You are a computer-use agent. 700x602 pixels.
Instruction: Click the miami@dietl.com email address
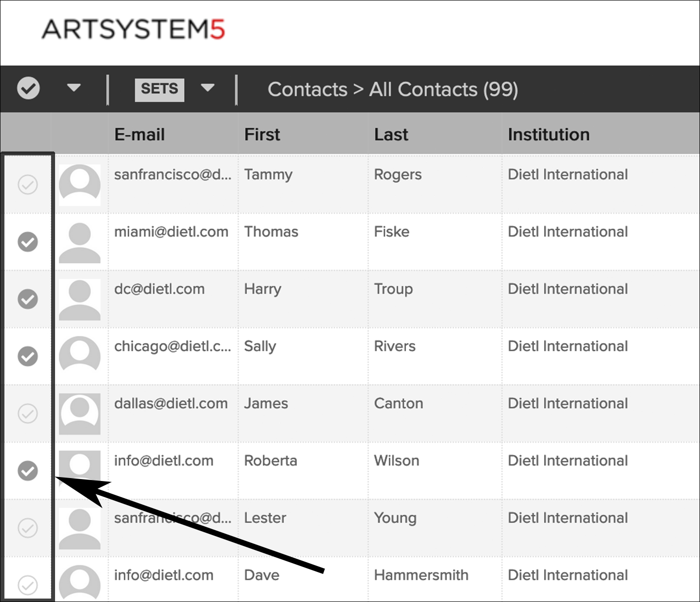click(x=171, y=232)
